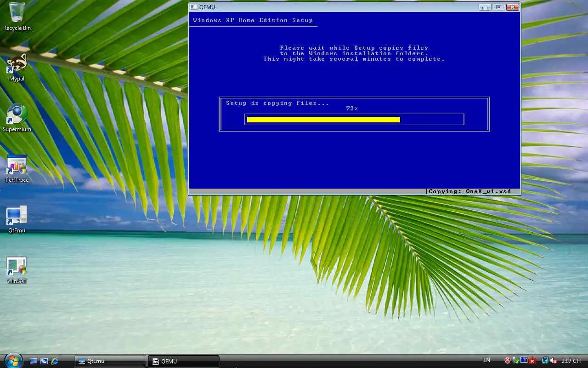
Task: Launch Internet Explorer from Quick Launch
Action: 55,361
